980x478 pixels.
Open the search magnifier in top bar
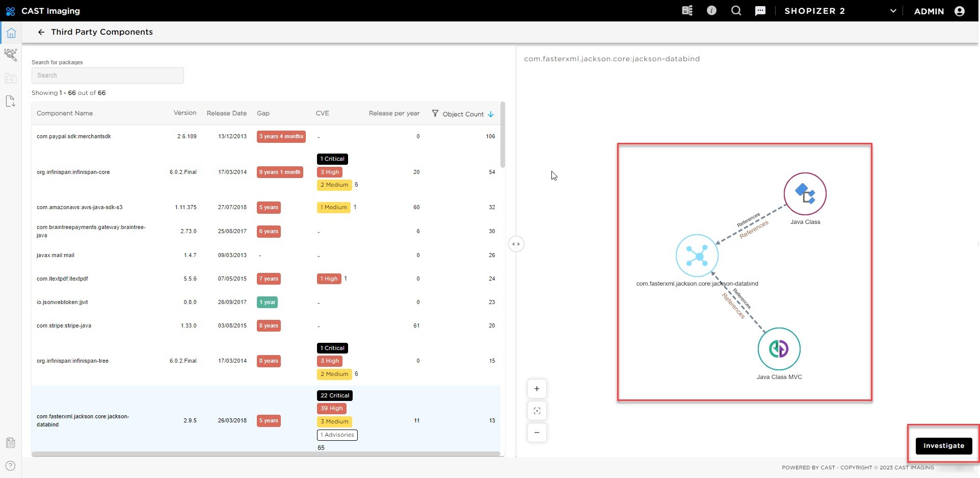[x=736, y=11]
